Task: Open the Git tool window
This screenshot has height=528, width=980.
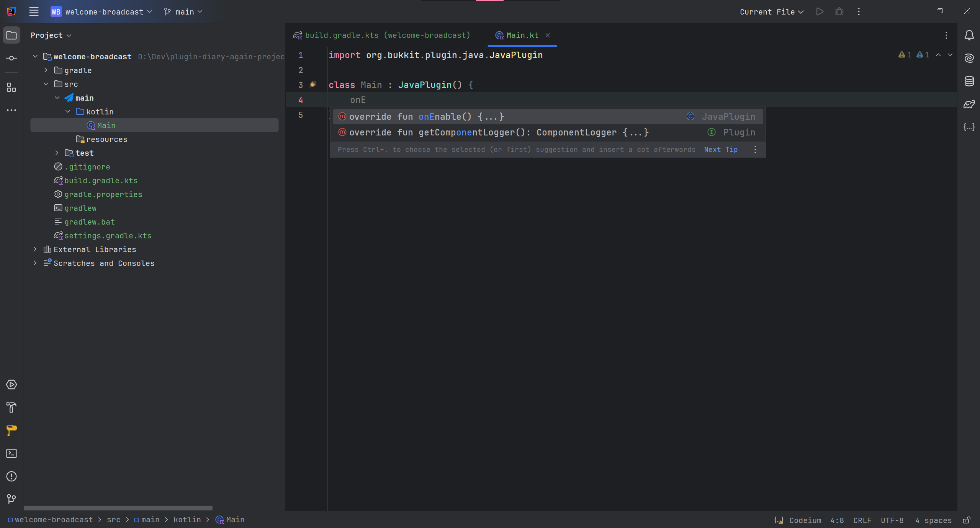Action: click(11, 499)
